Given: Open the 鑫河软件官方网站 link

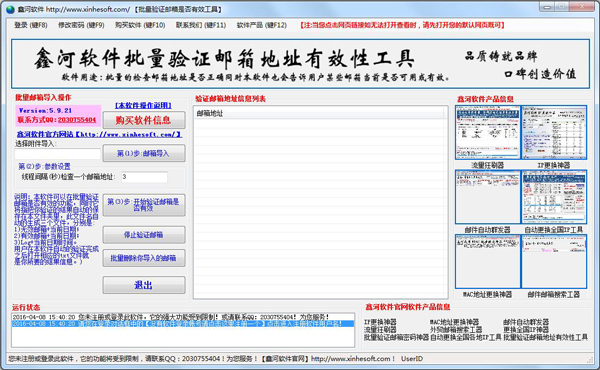Looking at the screenshot, I should click(99, 134).
